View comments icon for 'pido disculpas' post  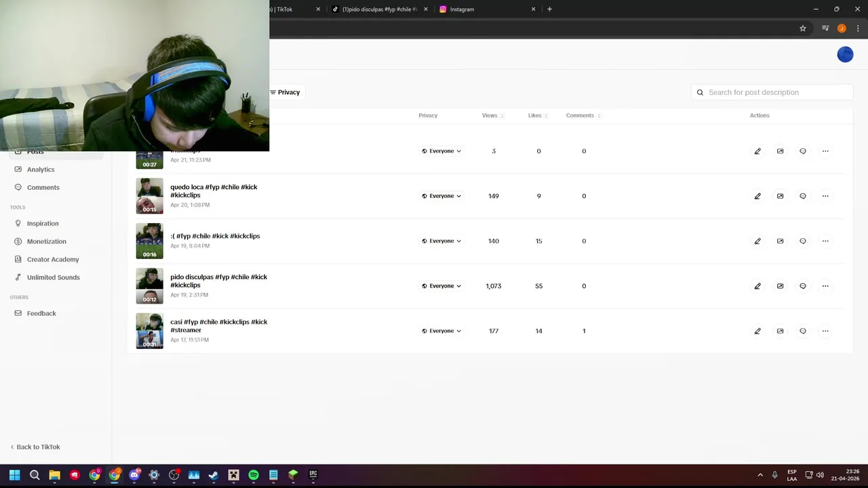(803, 286)
